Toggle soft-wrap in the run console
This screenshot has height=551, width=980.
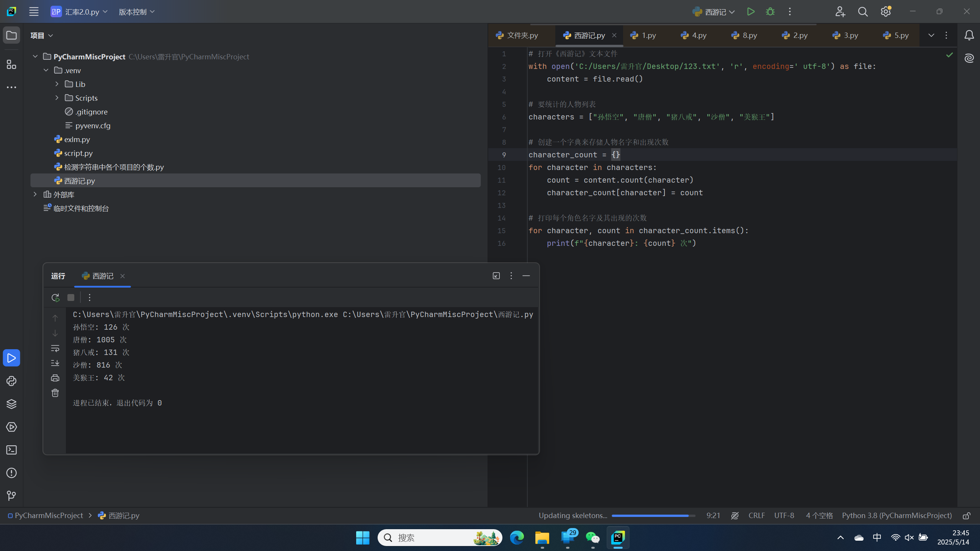[x=55, y=348]
